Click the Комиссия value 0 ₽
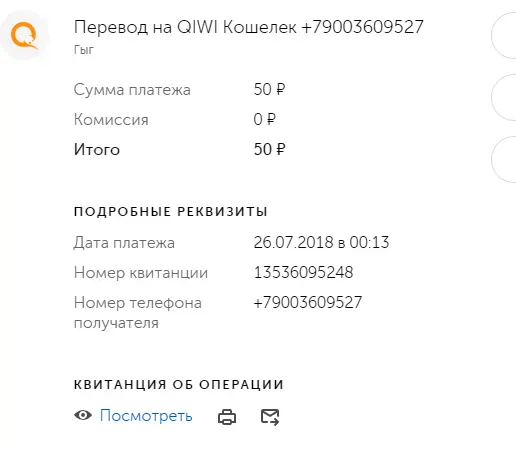The width and height of the screenshot is (516, 450). tap(265, 119)
